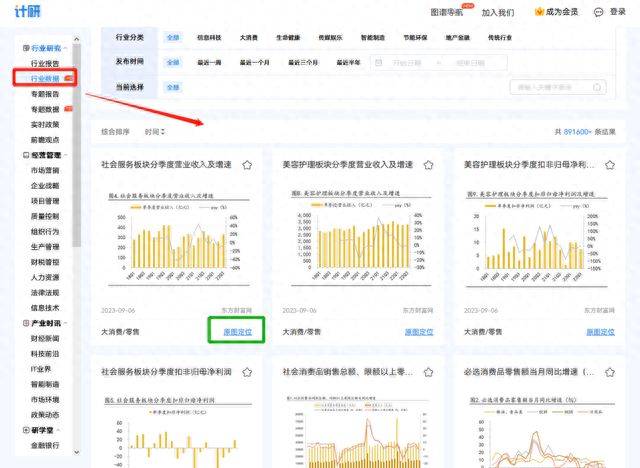640x468 pixels.
Task: Star the 美容护理板块分季度扣非归母净利 card
Action: tap(610, 165)
